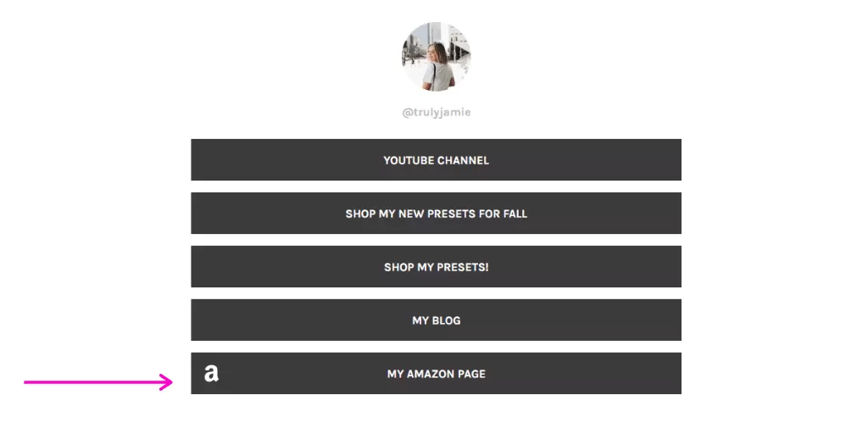The image size is (868, 434).
Task: Click the arrowhead of the pink arrow
Action: [x=167, y=382]
